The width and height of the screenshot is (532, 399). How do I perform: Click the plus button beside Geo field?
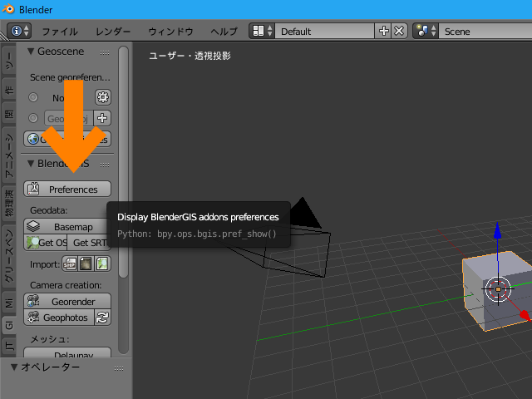click(x=102, y=118)
